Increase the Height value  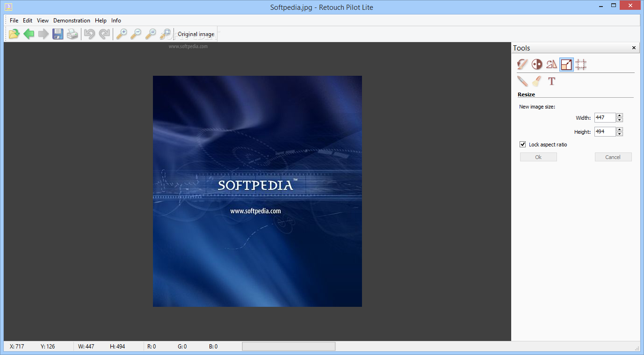click(620, 130)
